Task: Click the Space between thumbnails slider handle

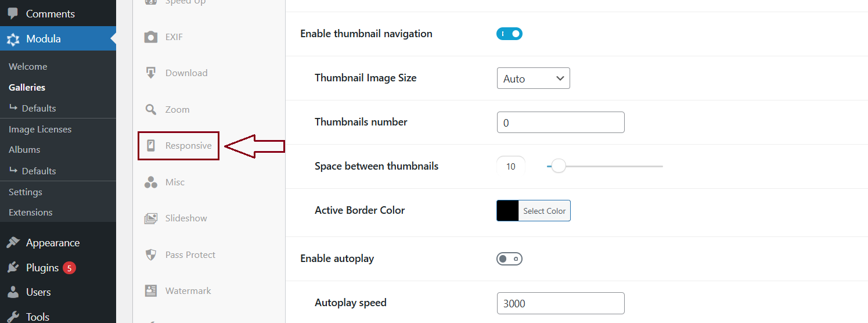Action: [x=558, y=166]
